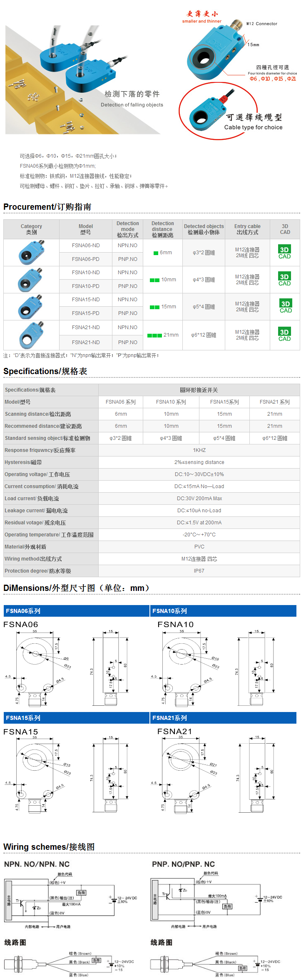Click the 1KHZ response frequency value
The width and height of the screenshot is (306, 980).
[x=199, y=450]
